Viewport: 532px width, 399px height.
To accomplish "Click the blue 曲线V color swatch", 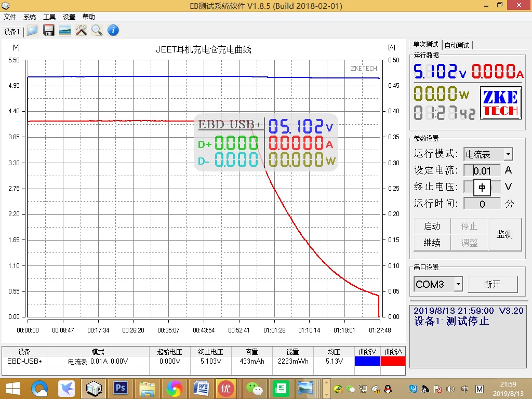I will (367, 361).
